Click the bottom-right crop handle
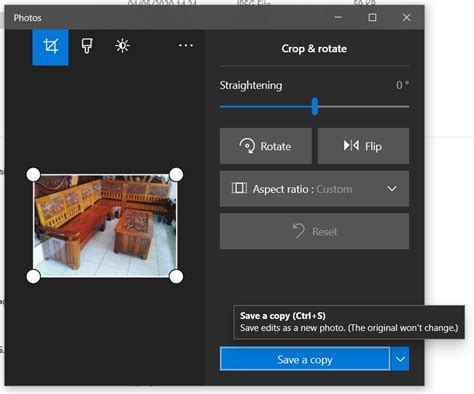The width and height of the screenshot is (474, 394). point(176,276)
